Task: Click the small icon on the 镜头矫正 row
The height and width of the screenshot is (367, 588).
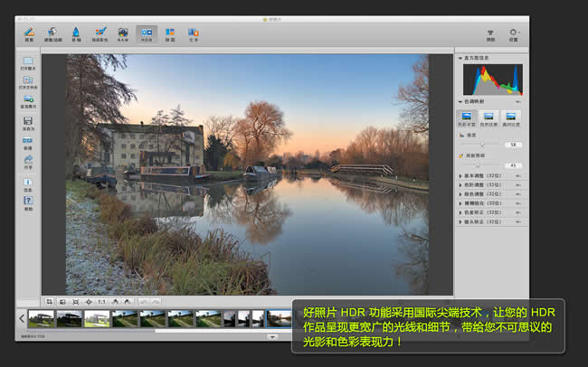Action: tap(517, 222)
